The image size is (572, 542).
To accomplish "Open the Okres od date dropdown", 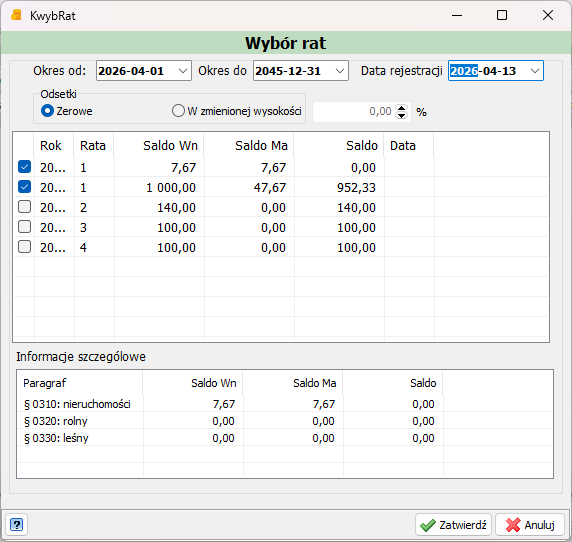I will 183,71.
